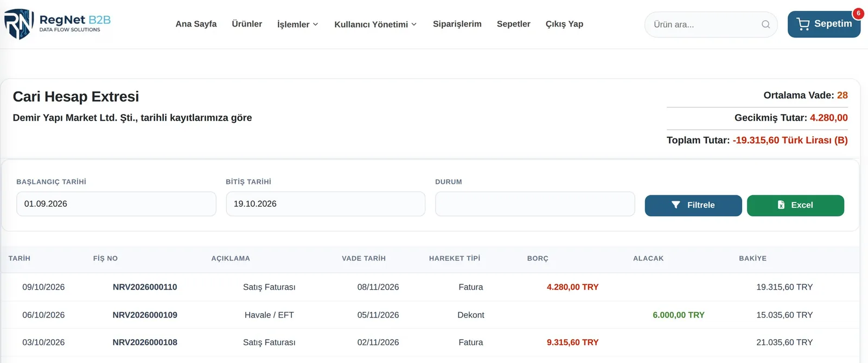868x363 pixels.
Task: Go to Ana Sayfa
Action: point(196,24)
